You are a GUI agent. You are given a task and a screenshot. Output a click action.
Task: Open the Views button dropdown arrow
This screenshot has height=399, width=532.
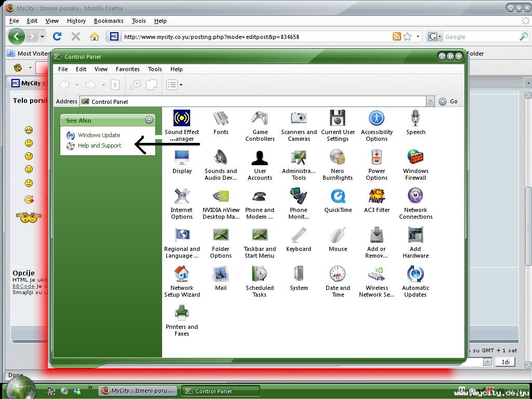(x=181, y=85)
